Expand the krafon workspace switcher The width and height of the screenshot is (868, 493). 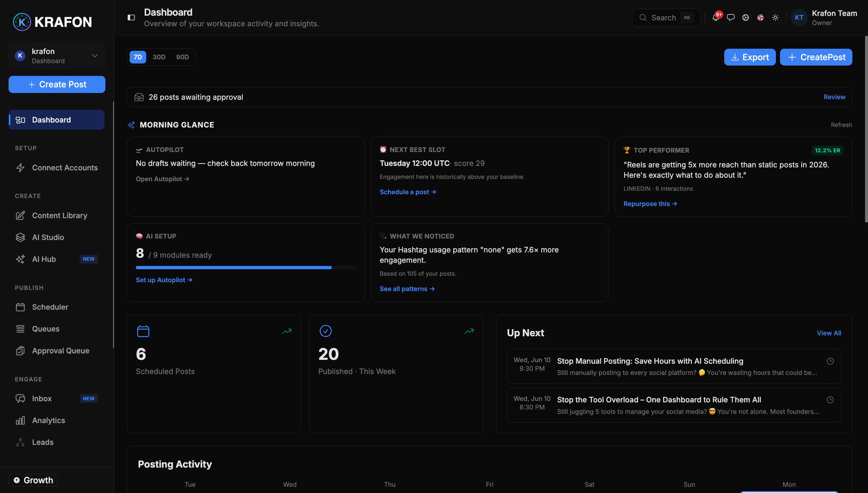[x=57, y=56]
